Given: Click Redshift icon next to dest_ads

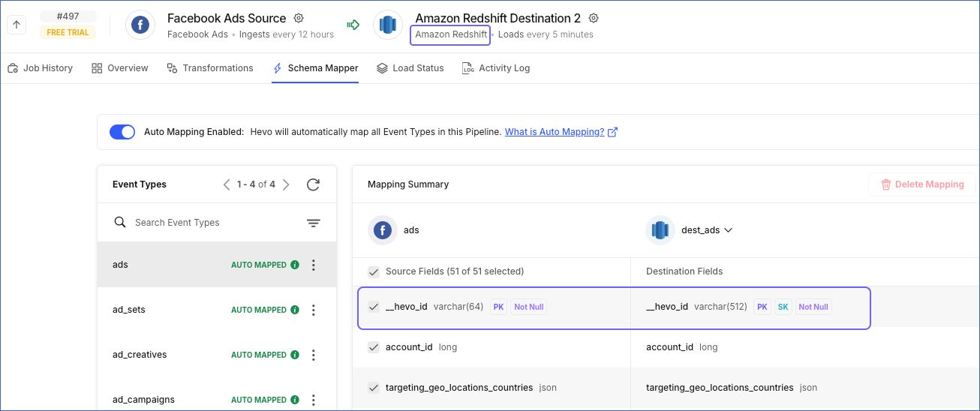Looking at the screenshot, I should click(660, 230).
